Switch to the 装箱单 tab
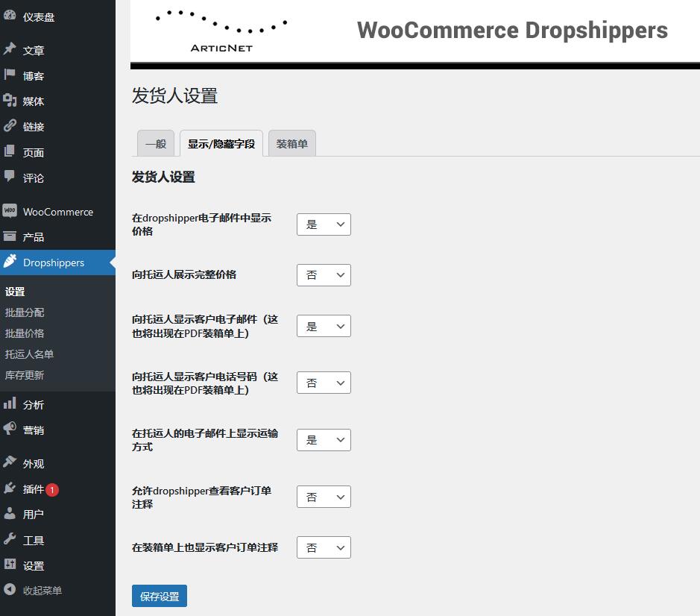This screenshot has height=616, width=700. [x=292, y=143]
